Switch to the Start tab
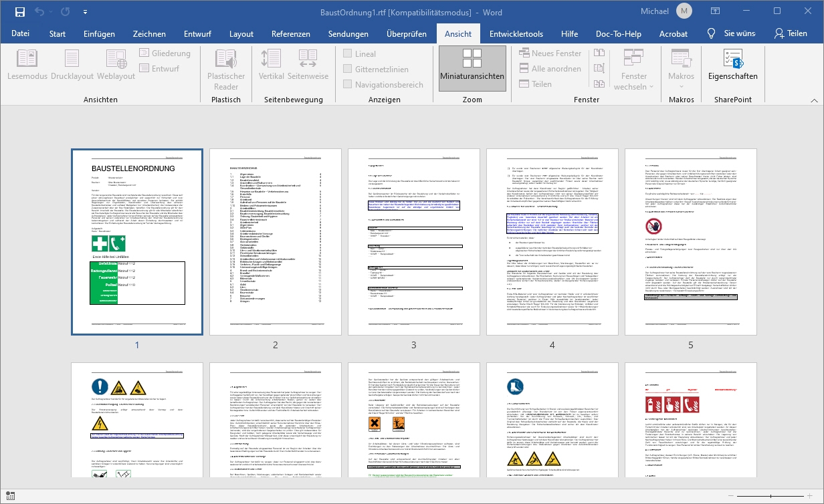The height and width of the screenshot is (504, 824). coord(58,33)
